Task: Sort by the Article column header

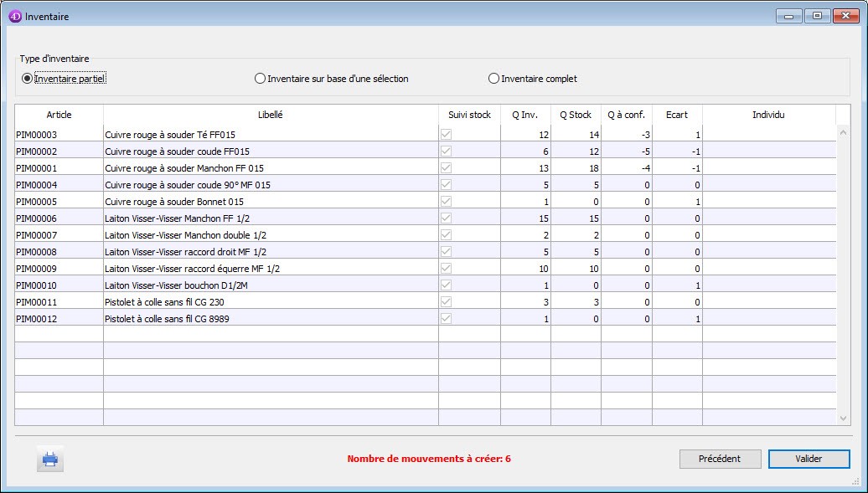Action: pyautogui.click(x=59, y=115)
